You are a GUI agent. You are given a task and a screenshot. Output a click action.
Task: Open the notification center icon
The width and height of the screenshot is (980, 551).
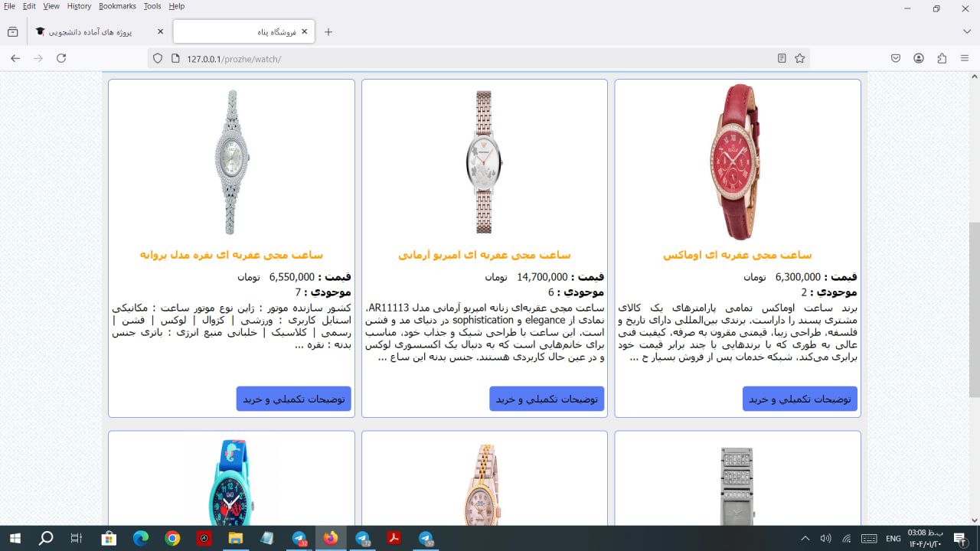tap(960, 539)
